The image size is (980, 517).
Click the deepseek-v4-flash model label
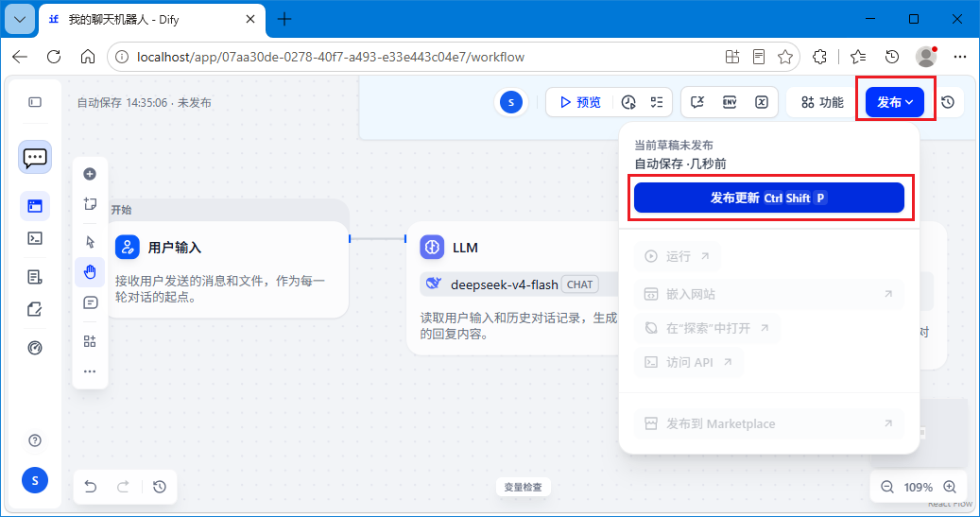click(505, 285)
